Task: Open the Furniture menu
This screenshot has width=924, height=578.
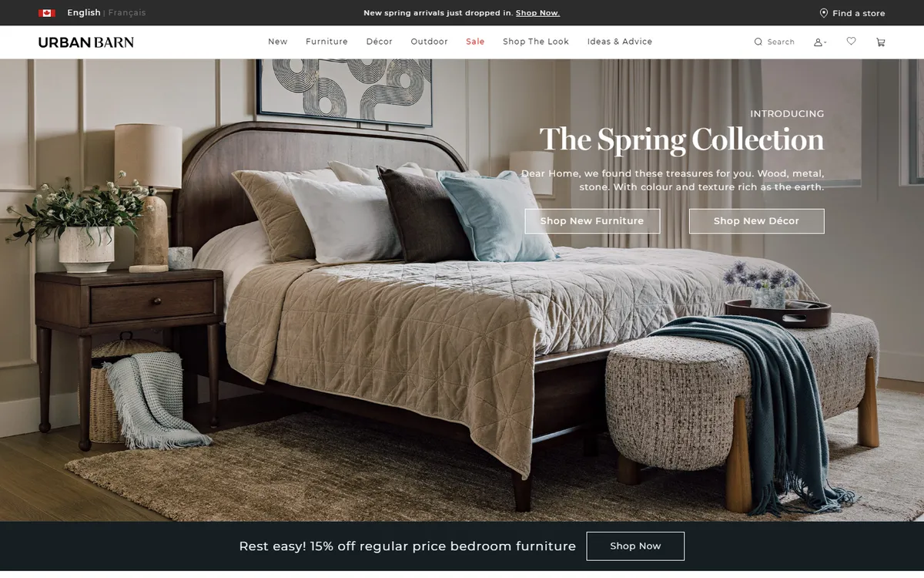Action: coord(326,42)
